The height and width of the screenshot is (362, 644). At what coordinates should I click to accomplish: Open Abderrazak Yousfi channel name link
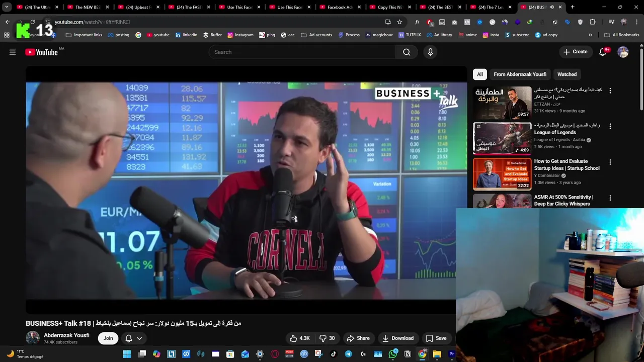(66, 335)
